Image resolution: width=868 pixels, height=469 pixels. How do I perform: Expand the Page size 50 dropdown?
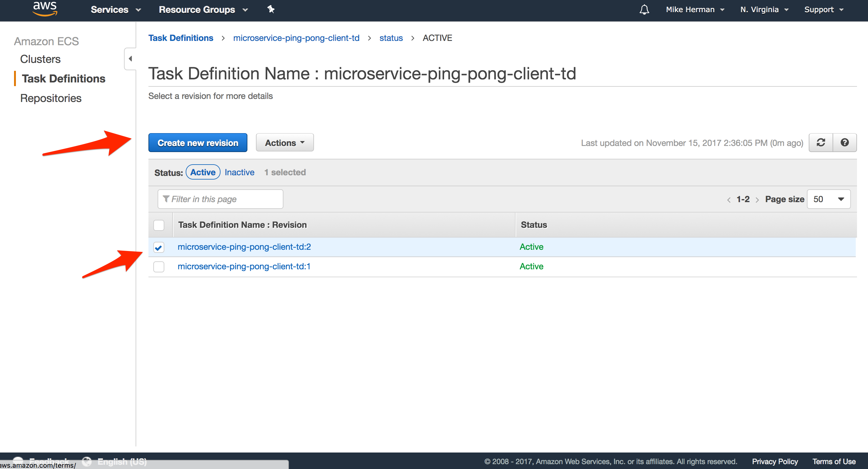click(829, 199)
